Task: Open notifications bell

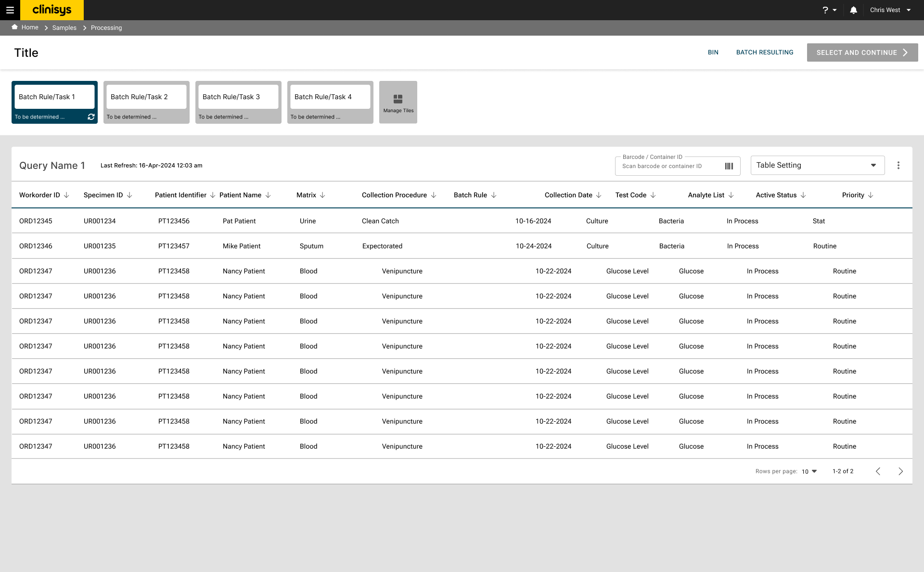Action: coord(853,10)
